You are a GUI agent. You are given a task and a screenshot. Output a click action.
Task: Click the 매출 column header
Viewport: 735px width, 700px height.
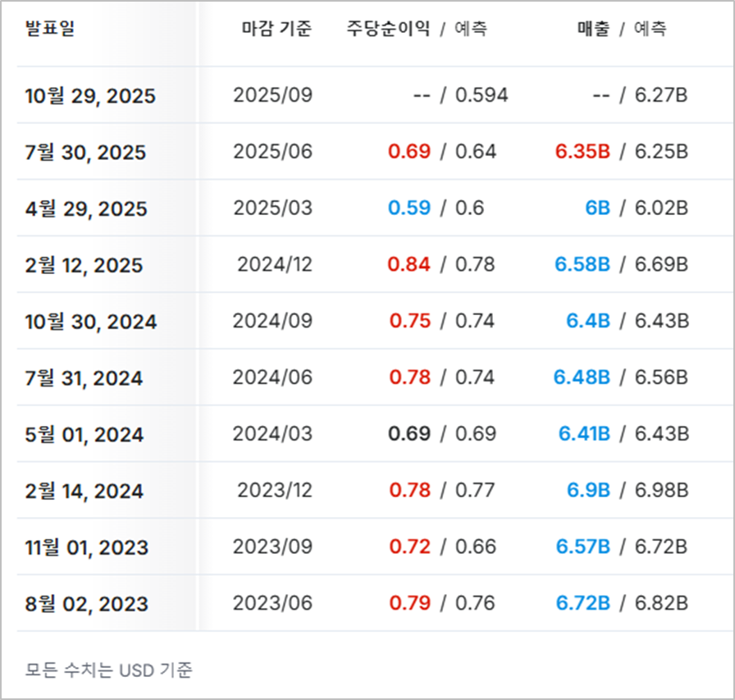coord(593,28)
